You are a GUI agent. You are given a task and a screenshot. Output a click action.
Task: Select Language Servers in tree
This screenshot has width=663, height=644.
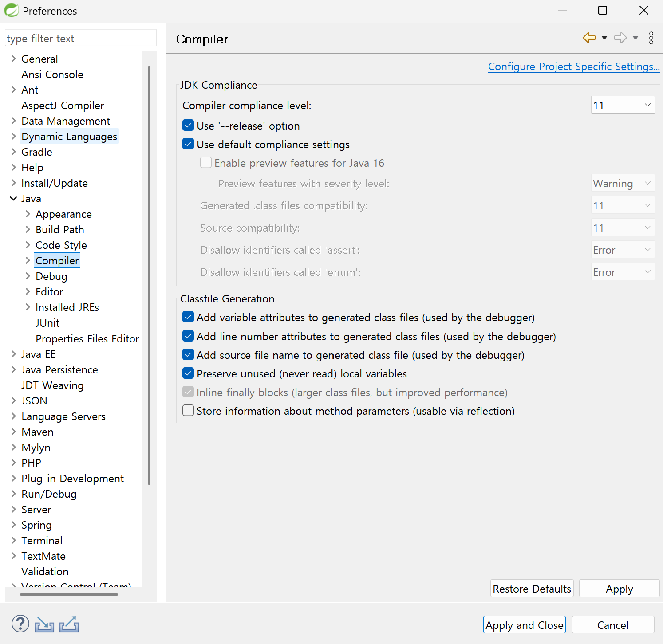63,416
